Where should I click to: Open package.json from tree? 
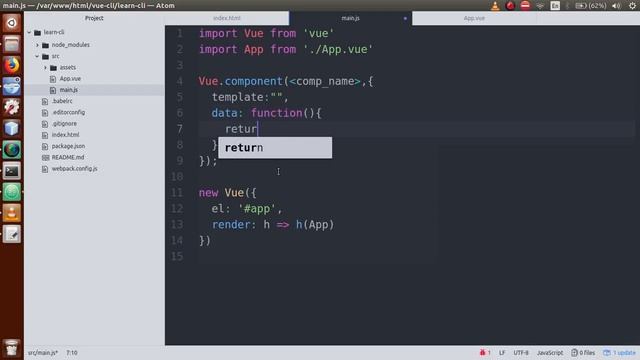coord(68,146)
